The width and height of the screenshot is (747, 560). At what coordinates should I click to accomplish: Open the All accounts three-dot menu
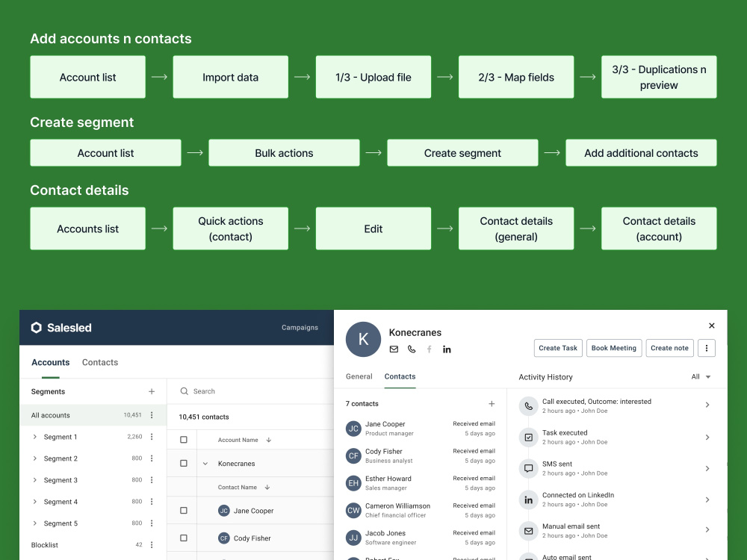pos(152,415)
